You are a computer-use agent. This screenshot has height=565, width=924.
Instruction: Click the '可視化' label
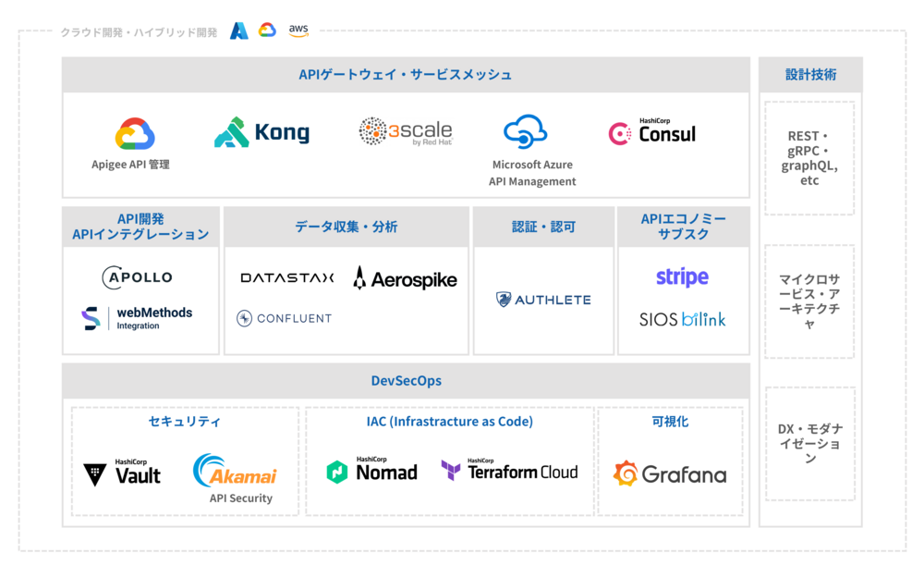click(x=670, y=421)
